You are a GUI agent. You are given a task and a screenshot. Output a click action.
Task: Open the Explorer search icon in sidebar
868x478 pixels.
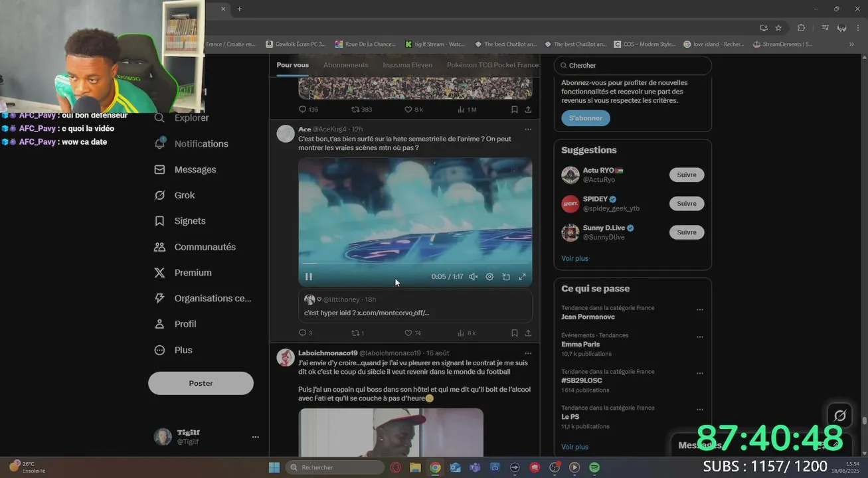(159, 118)
